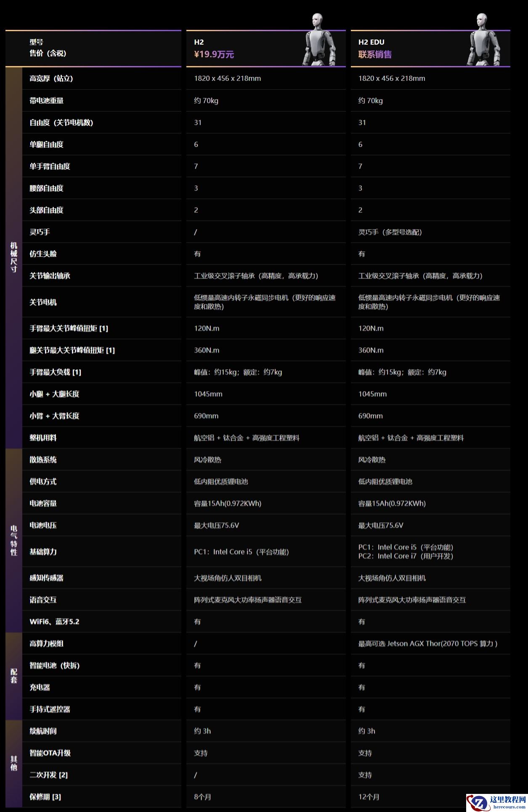Viewport: 528px width, 812px height.
Task: Click the 带电池重量 row label
Action: coord(46,101)
